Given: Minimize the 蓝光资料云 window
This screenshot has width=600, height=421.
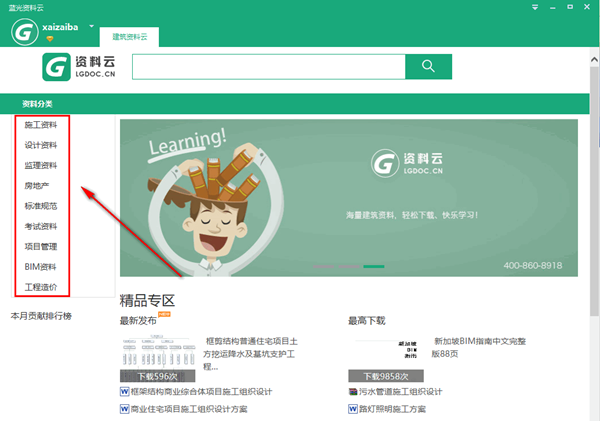Looking at the screenshot, I should tap(553, 7).
